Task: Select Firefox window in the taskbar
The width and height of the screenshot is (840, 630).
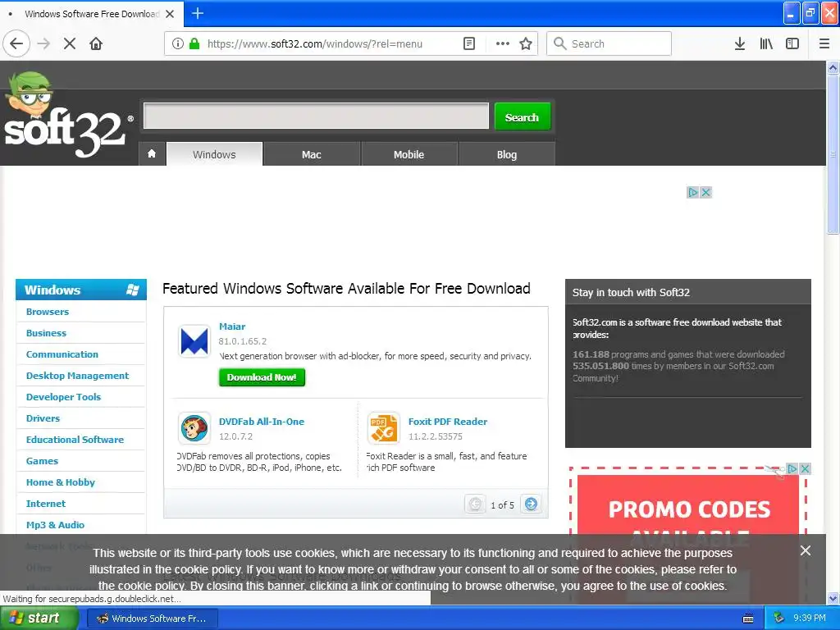Action: [x=152, y=619]
